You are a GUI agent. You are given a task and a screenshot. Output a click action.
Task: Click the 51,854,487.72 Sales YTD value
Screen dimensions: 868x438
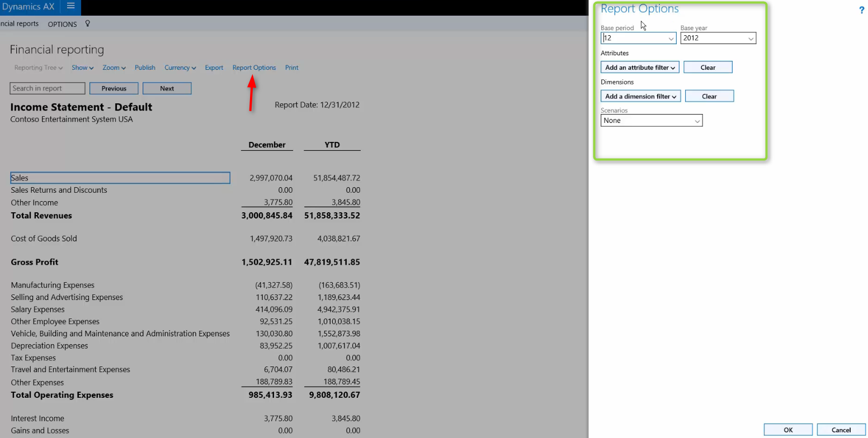[337, 178]
